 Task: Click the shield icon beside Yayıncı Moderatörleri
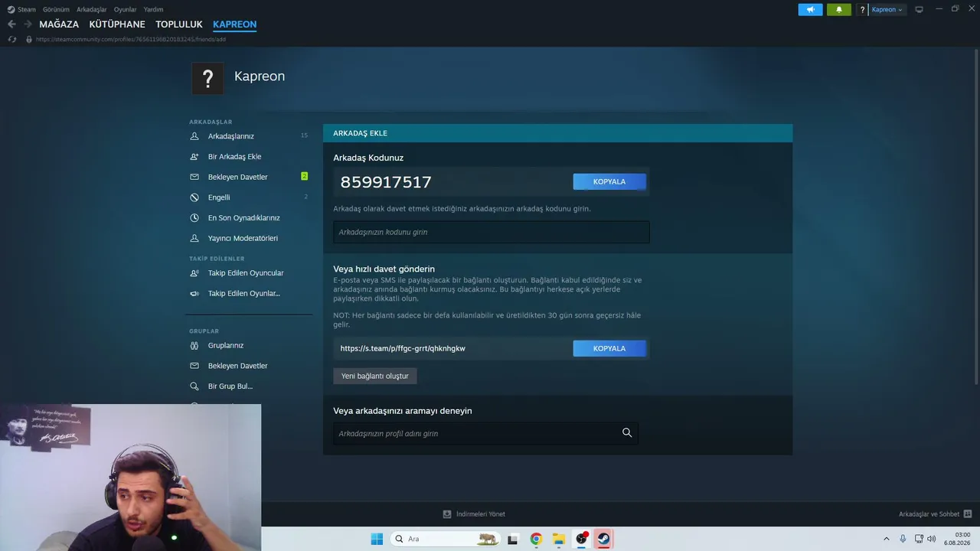(x=194, y=238)
